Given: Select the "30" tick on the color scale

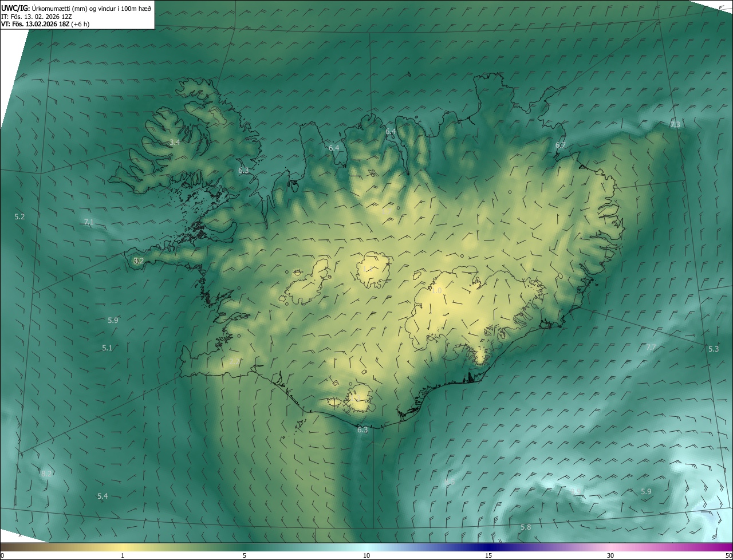Looking at the screenshot, I should pos(610,556).
